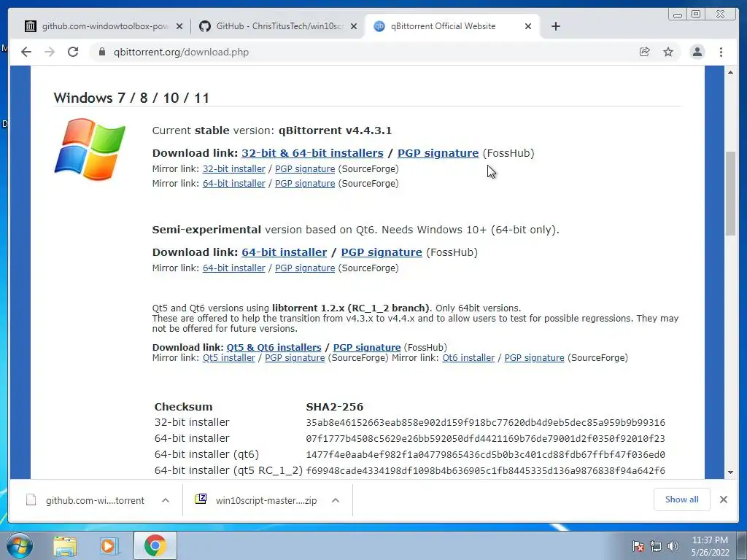Open Chrome's three-dot menu

[721, 52]
